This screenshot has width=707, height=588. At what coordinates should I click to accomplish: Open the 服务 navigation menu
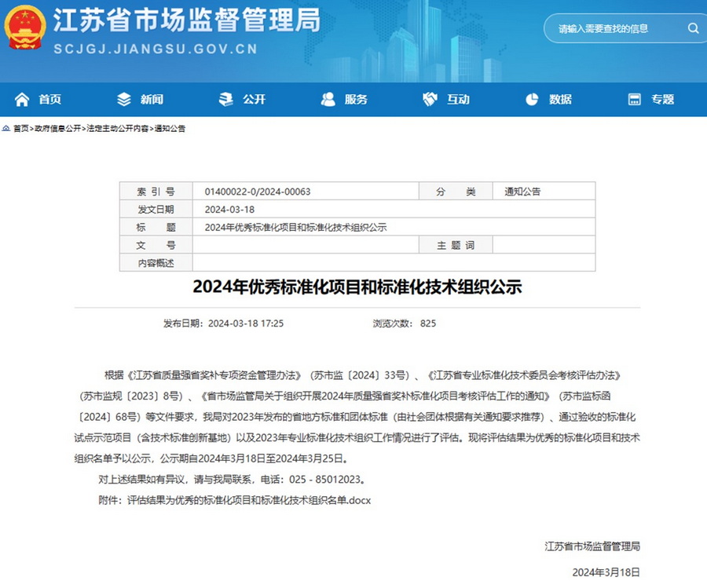(356, 100)
